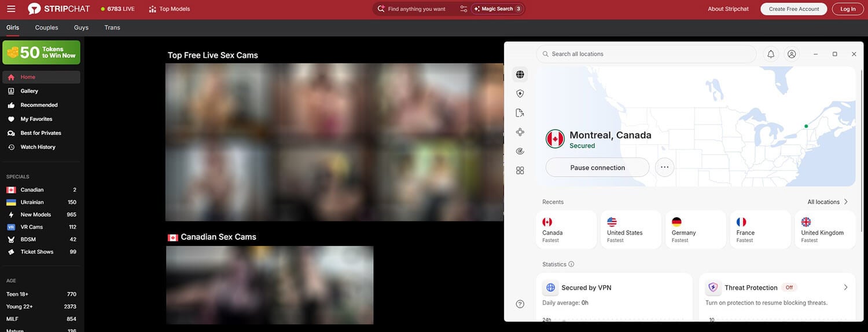Open Best for Privates in the sidebar
The width and height of the screenshot is (868, 332).
pyautogui.click(x=41, y=133)
